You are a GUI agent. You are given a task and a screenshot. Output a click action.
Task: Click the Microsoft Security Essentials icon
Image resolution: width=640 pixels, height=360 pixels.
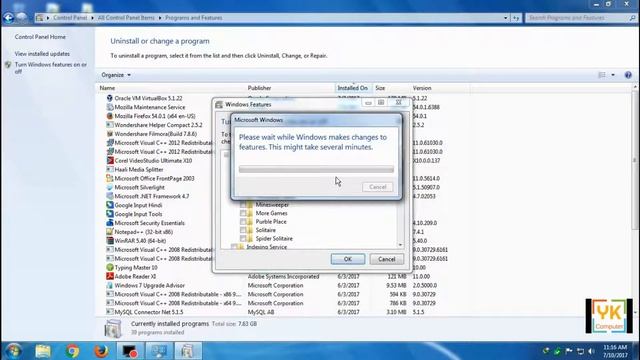[x=109, y=223]
